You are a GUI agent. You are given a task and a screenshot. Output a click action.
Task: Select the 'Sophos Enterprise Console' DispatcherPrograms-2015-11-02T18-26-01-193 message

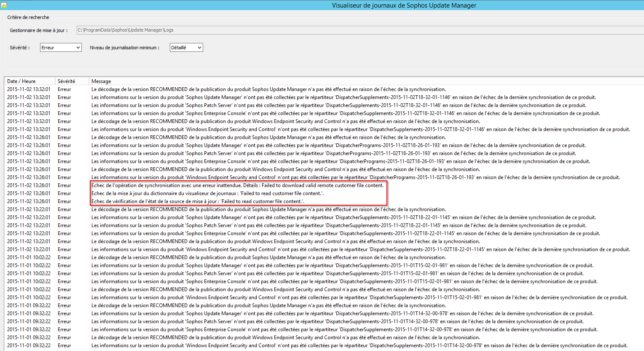[341, 161]
